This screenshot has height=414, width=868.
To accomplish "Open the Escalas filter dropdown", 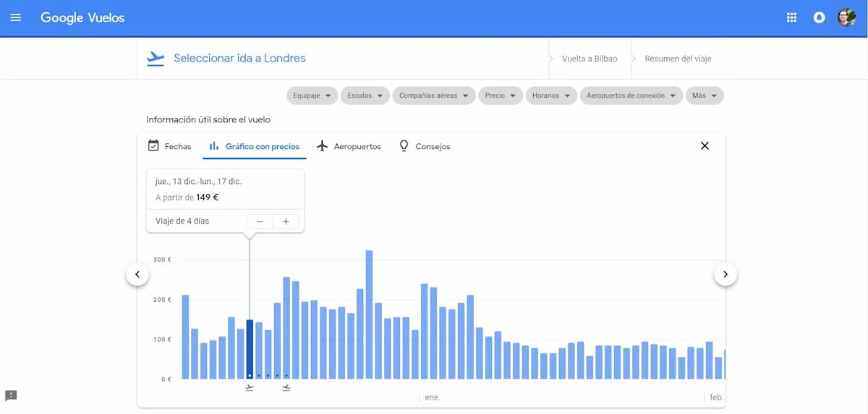I will [365, 96].
